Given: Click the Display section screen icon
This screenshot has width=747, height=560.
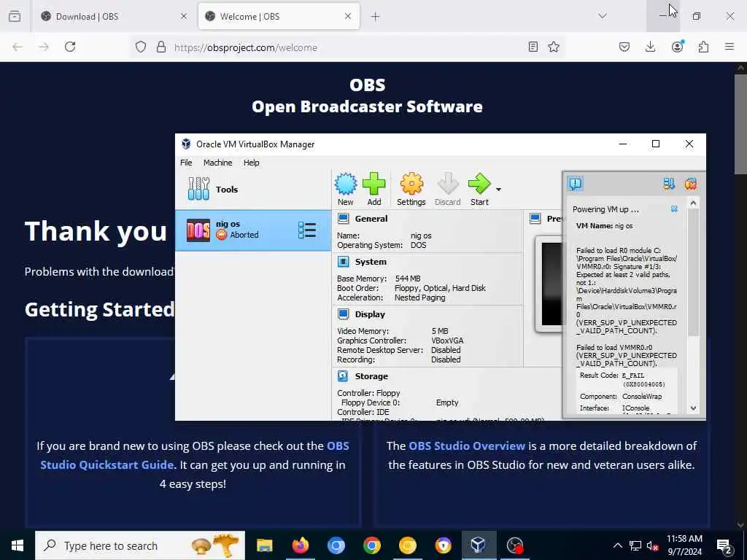Looking at the screenshot, I should [x=343, y=314].
